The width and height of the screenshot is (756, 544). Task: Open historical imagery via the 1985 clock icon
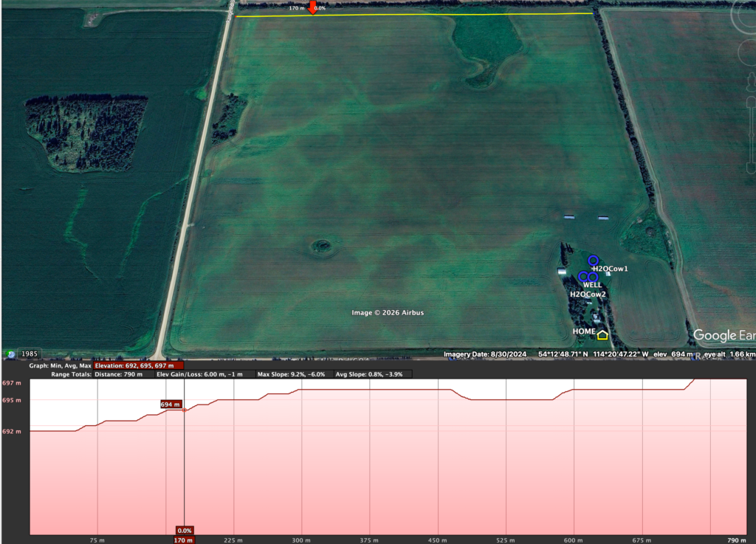tap(11, 354)
